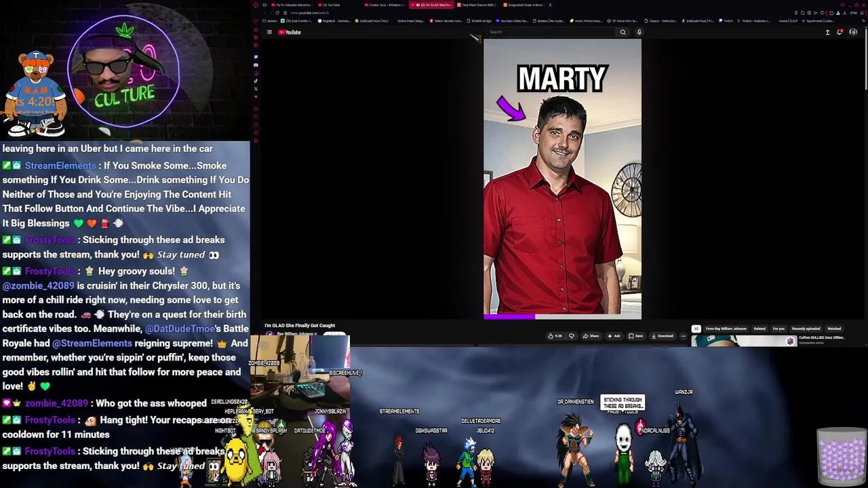The width and height of the screenshot is (868, 488).
Task: Open Discord in browser sidebar
Action: point(256,65)
